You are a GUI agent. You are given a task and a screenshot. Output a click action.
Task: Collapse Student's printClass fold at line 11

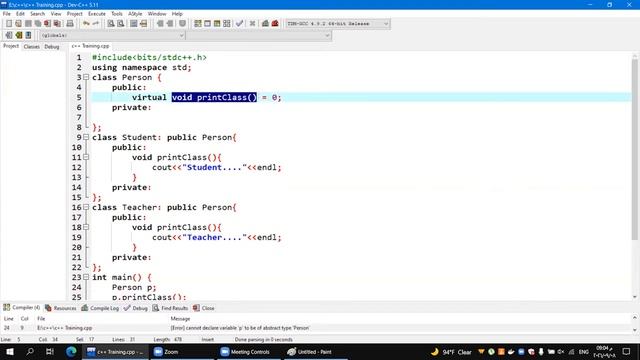[x=86, y=157]
